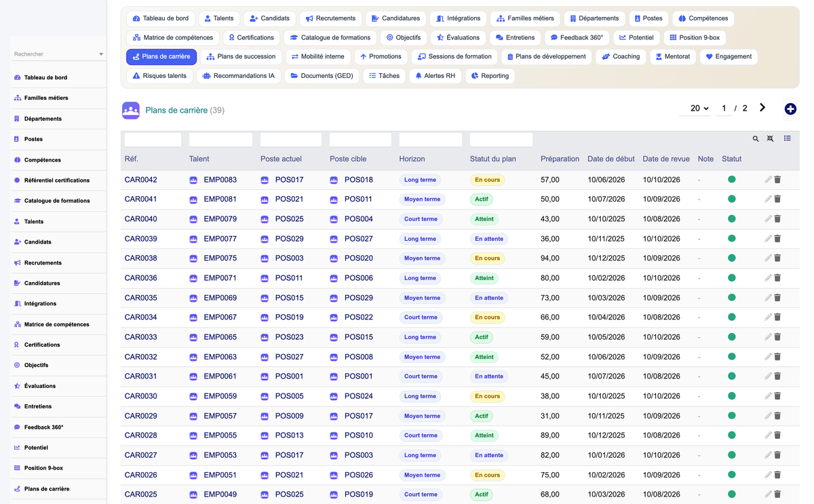Delete CAR0040 using its trash icon
Screen dimensions: 814x504
(777, 219)
